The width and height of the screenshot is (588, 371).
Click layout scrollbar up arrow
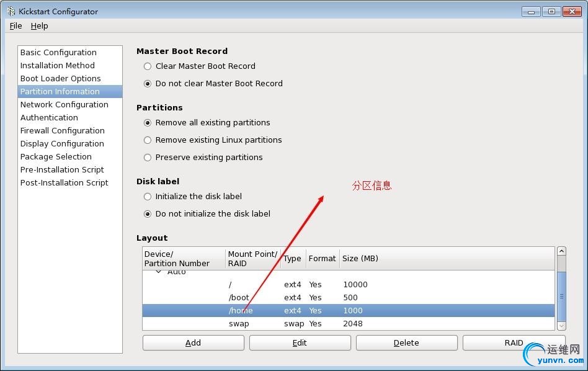(561, 251)
